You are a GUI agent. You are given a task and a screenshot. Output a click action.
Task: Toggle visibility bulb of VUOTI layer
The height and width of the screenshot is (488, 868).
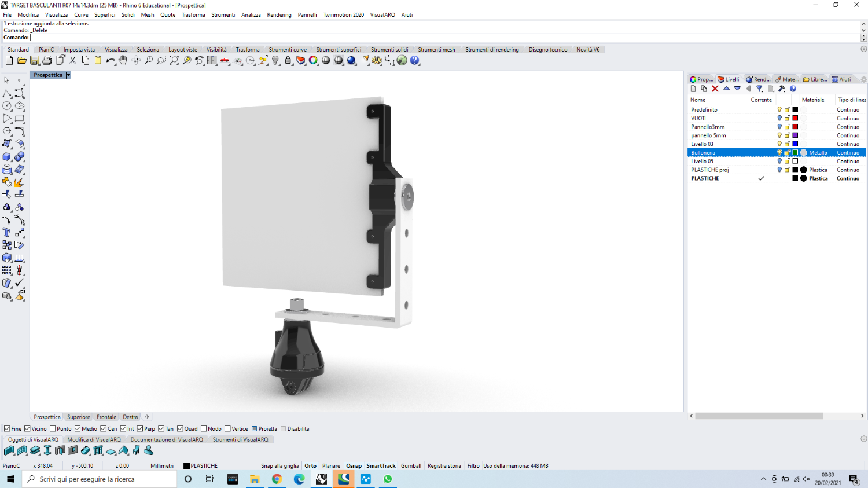tap(779, 118)
